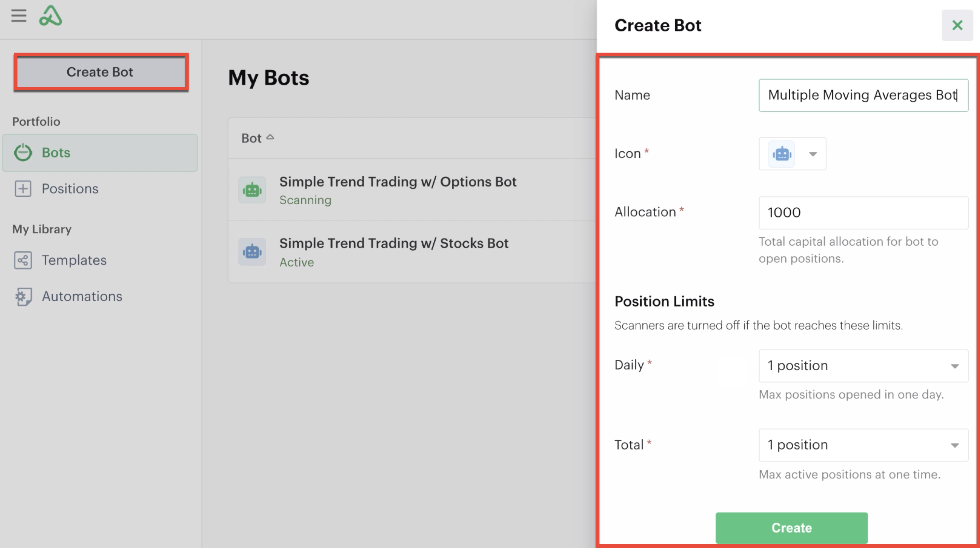
Task: Open the Daily position limit dropdown
Action: [x=863, y=366]
